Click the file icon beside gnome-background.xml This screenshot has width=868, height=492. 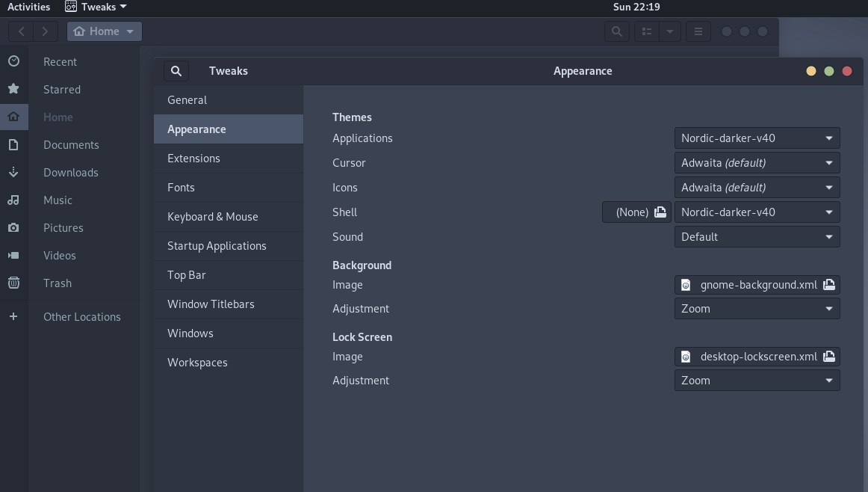[x=829, y=284]
